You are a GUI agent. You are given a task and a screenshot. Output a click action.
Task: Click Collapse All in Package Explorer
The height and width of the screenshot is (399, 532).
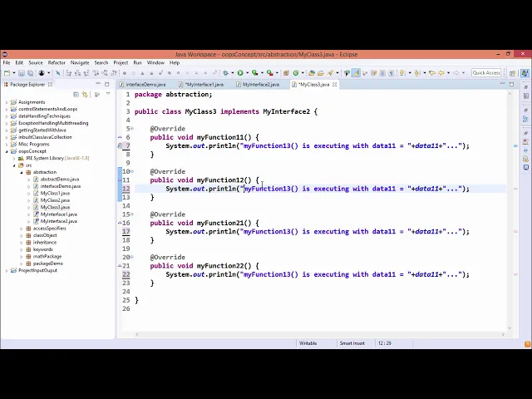tap(76, 94)
